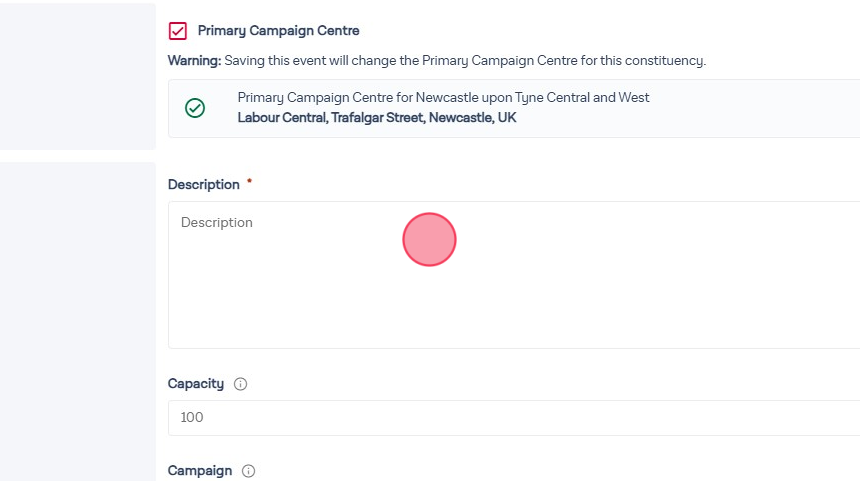Open the Capacity info tooltip icon
860x481 pixels.
click(x=240, y=384)
